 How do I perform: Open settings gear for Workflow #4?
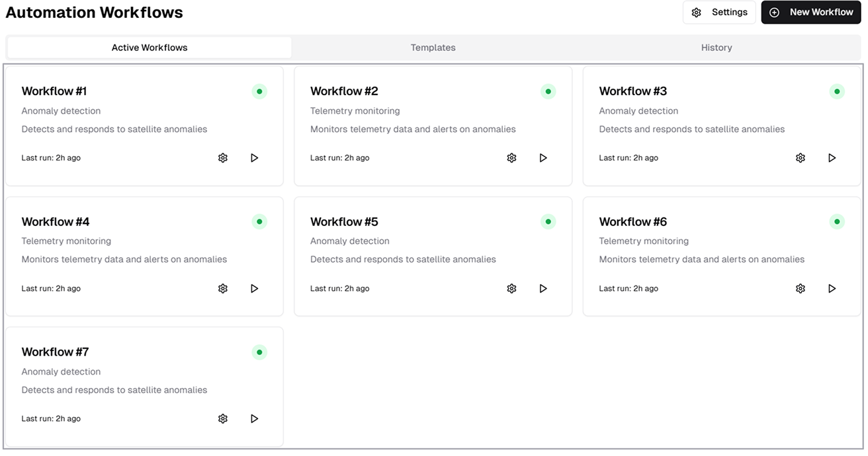(x=223, y=288)
